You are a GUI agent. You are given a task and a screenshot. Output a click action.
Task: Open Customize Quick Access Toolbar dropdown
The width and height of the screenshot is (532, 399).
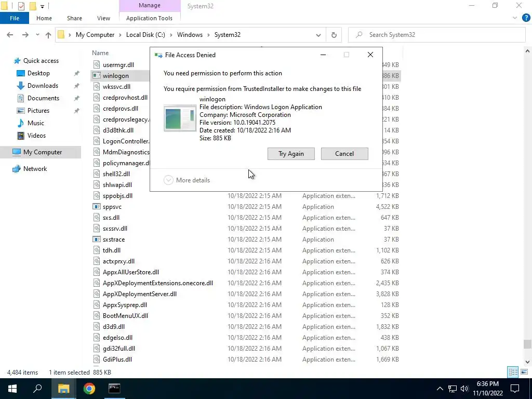pyautogui.click(x=42, y=6)
